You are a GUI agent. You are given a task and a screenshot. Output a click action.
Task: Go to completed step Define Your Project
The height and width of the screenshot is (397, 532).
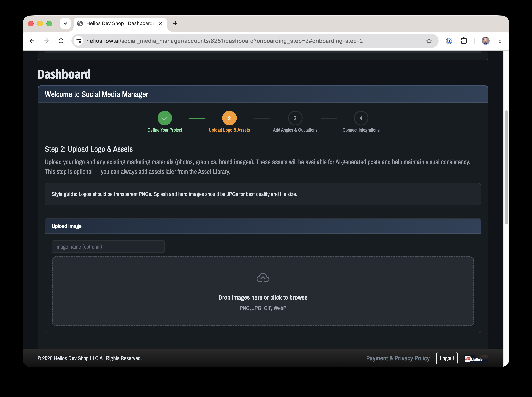pyautogui.click(x=165, y=118)
